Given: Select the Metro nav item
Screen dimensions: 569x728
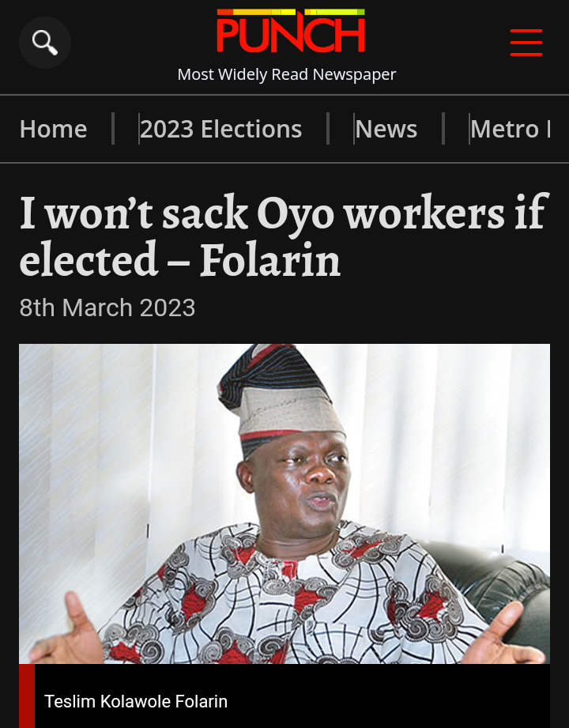Looking at the screenshot, I should pos(504,129).
